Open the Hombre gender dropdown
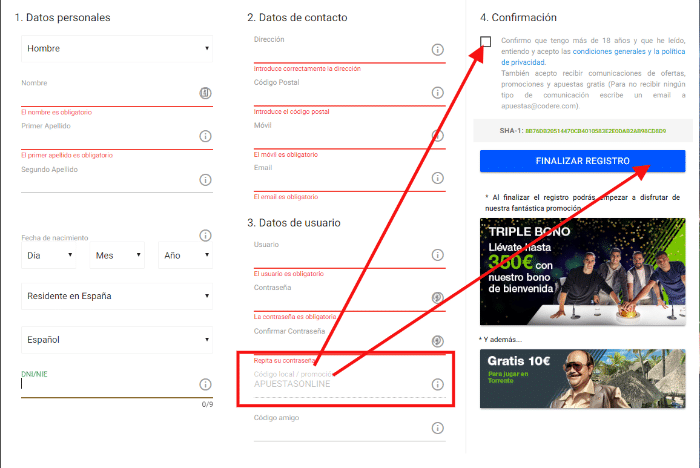This screenshot has height=468, width=700. pyautogui.click(x=117, y=49)
